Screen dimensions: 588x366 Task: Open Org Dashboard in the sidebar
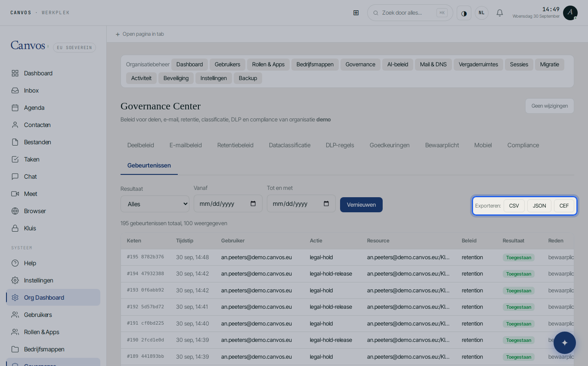pyautogui.click(x=53, y=298)
